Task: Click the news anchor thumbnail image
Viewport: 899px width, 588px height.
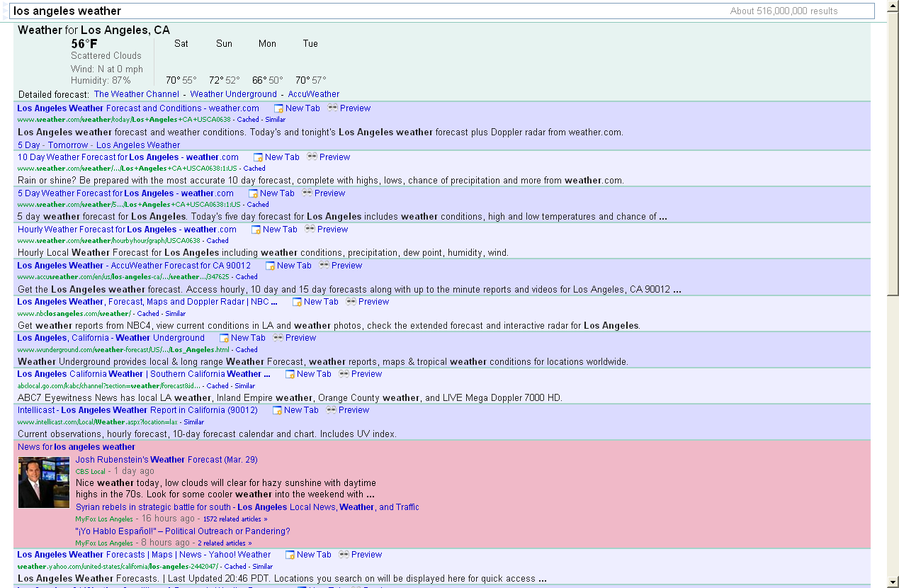Action: pyautogui.click(x=44, y=482)
